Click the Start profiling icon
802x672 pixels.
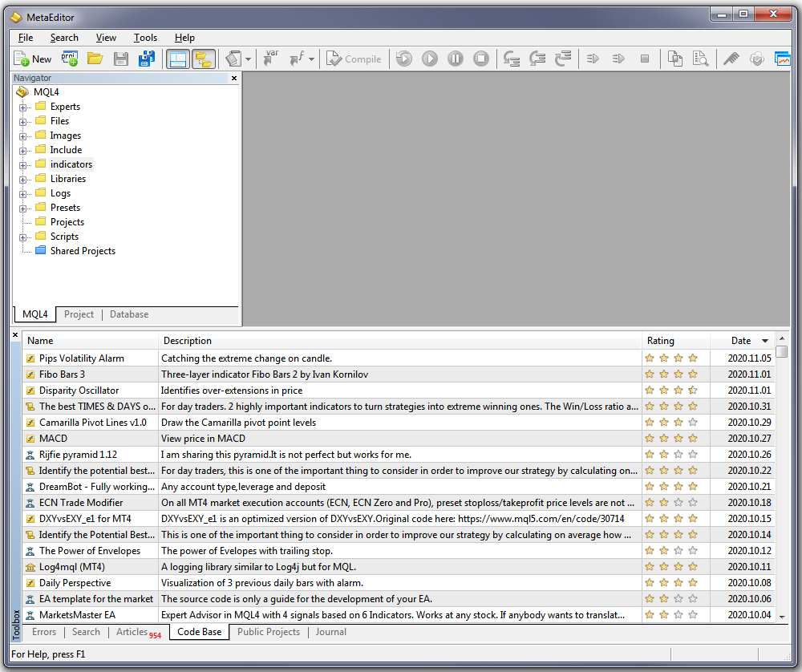pyautogui.click(x=593, y=59)
